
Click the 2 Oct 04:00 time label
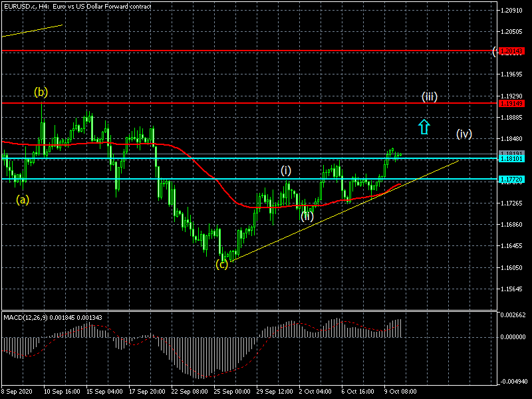tap(315, 392)
